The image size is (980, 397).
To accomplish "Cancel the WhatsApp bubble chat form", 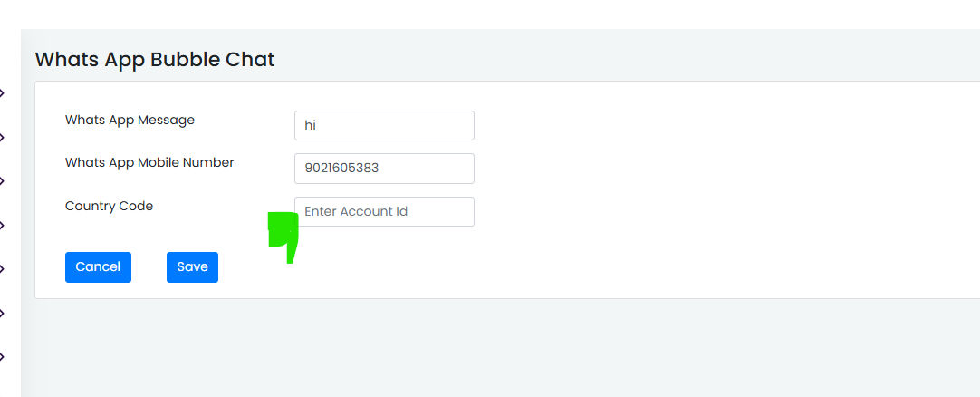I will coord(98,267).
